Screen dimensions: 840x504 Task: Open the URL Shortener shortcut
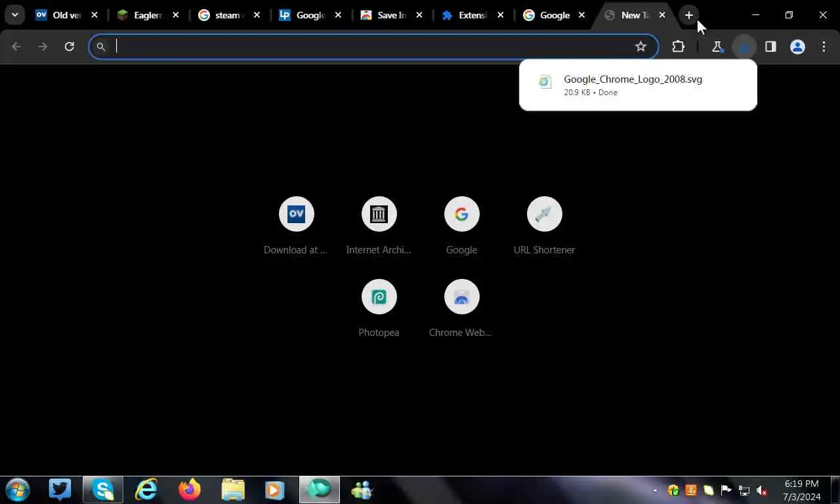[544, 226]
